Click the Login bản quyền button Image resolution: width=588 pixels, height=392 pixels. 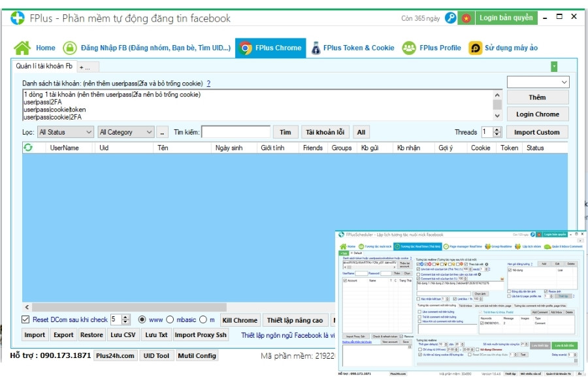pyautogui.click(x=506, y=18)
